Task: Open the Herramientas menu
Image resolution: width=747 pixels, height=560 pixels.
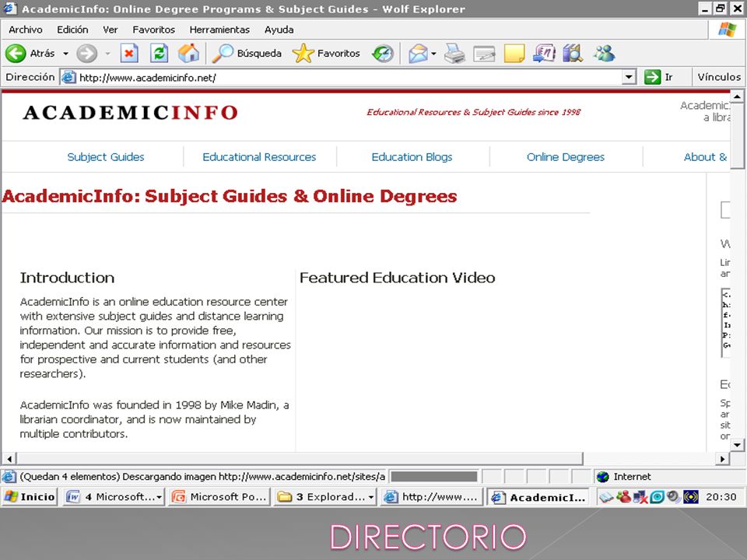Action: tap(219, 30)
